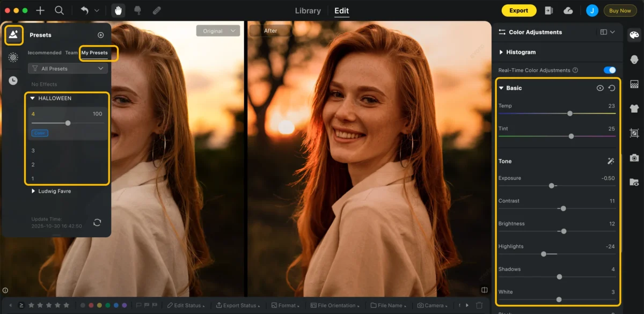Click the undo arrow icon
Image resolution: width=644 pixels, height=314 pixels.
pyautogui.click(x=84, y=10)
